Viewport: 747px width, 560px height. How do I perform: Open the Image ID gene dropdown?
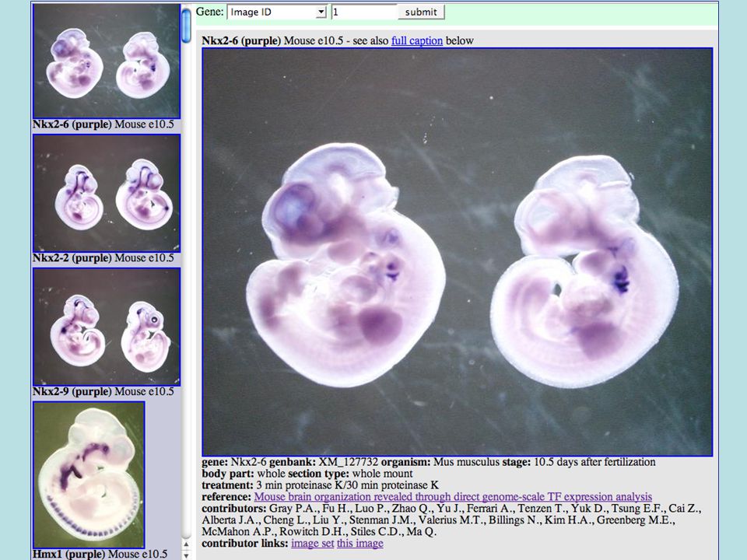click(x=277, y=12)
